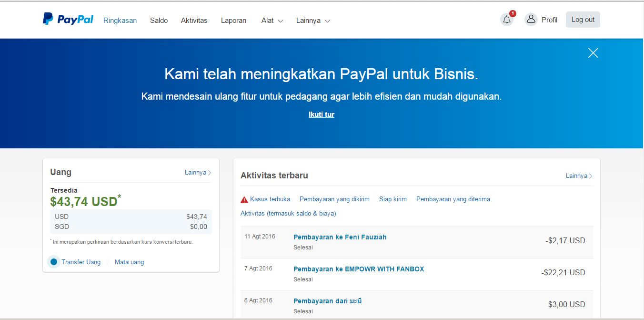Close the blue banner with X
The image size is (644, 320).
[x=593, y=53]
